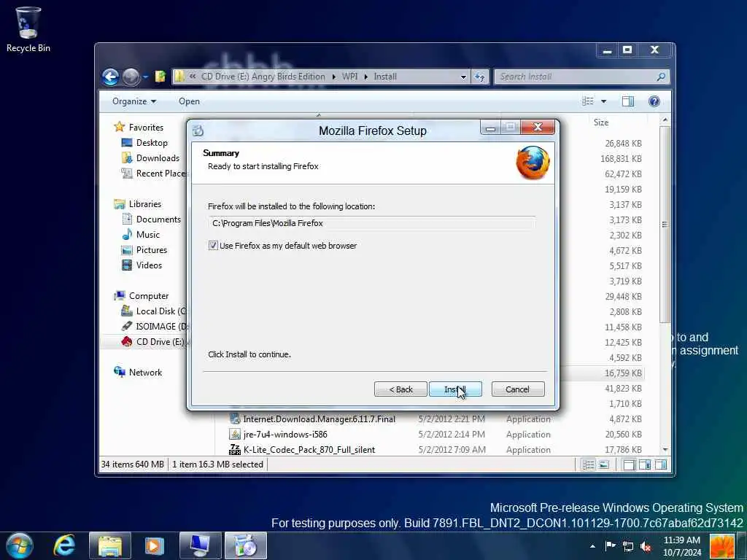
Task: Open the Videos library
Action: click(149, 265)
